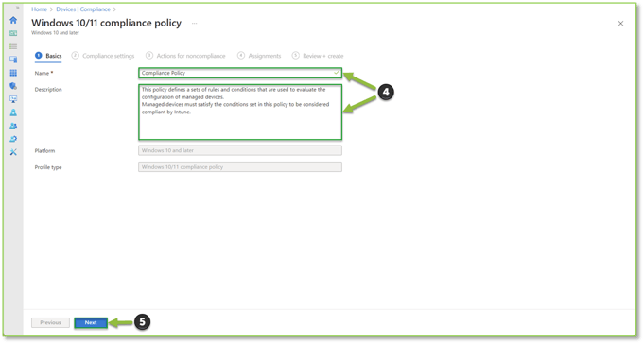Expand the sidebar with the chevron toggle
This screenshot has height=344, width=644.
[17, 8]
